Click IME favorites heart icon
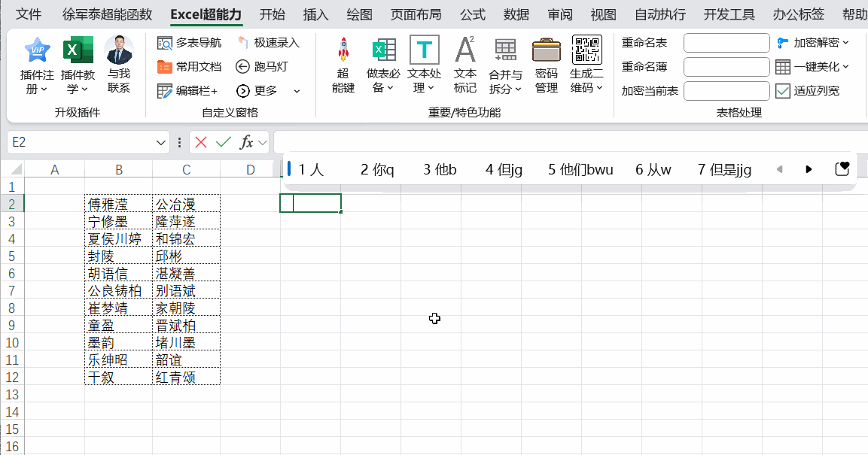 point(842,168)
